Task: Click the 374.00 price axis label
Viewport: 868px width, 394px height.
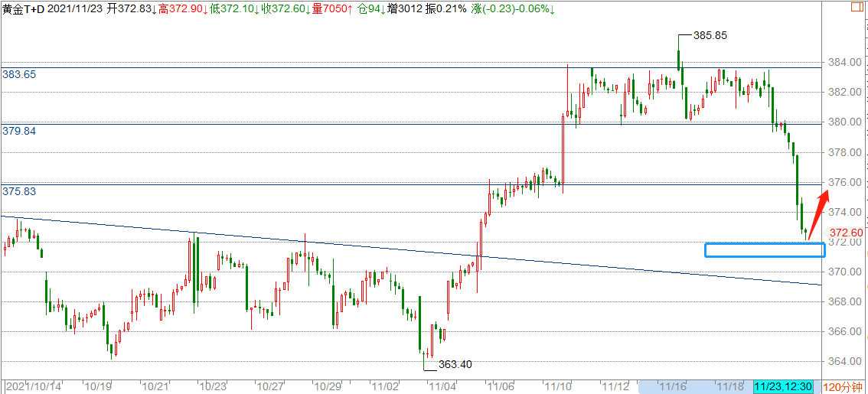Action: 845,212
